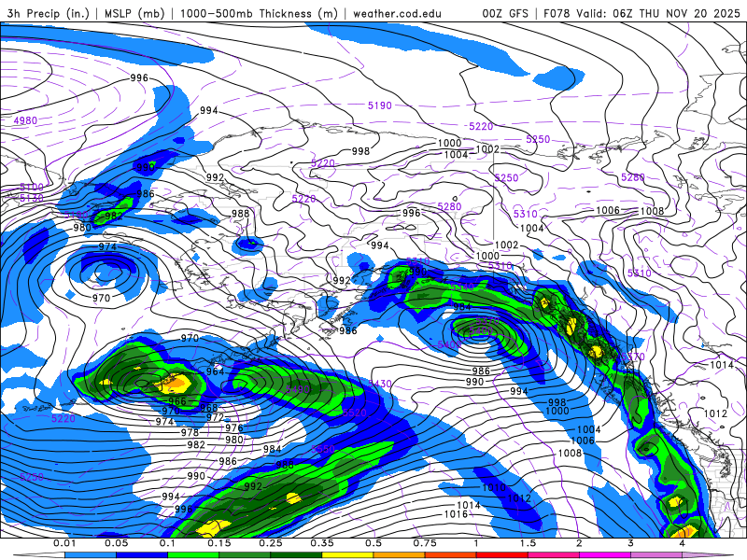The image size is (747, 560).
Task: Click the '5100' thickness contour label
Action: coord(32,187)
